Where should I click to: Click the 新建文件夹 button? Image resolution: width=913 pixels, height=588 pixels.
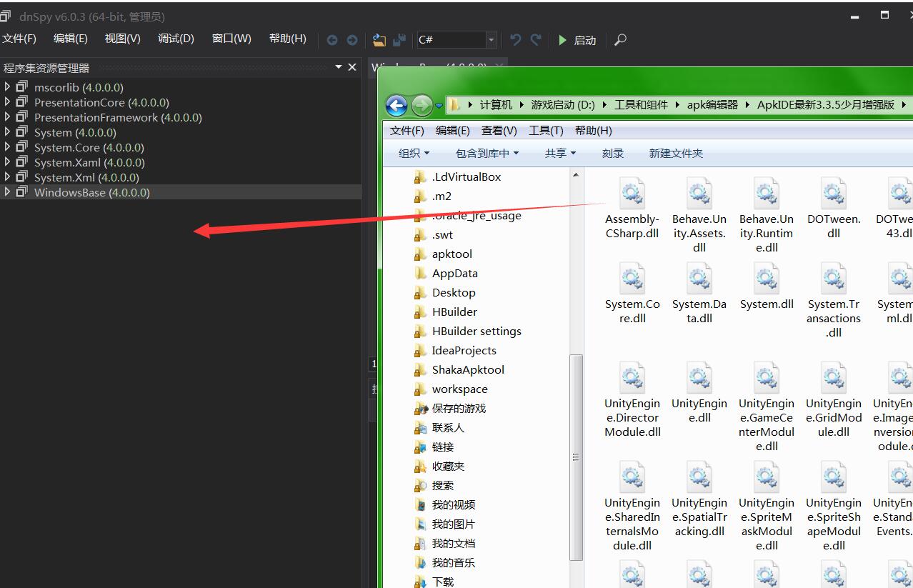point(675,154)
